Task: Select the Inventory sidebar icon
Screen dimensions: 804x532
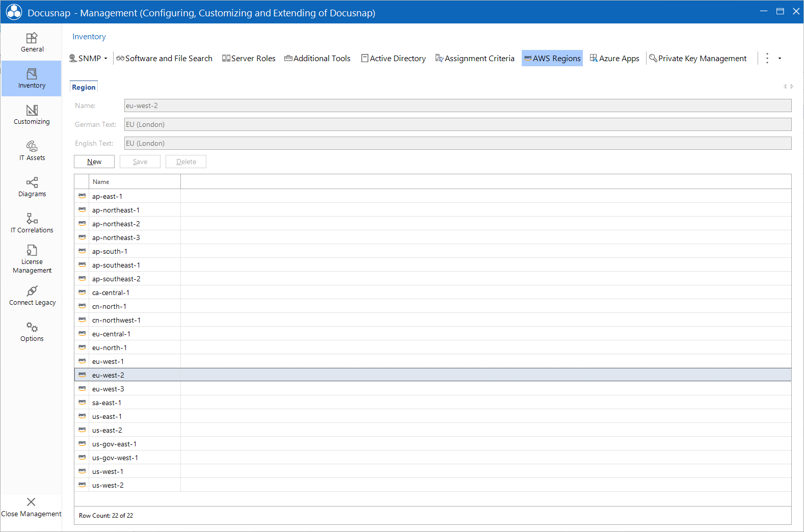Action: pyautogui.click(x=32, y=78)
